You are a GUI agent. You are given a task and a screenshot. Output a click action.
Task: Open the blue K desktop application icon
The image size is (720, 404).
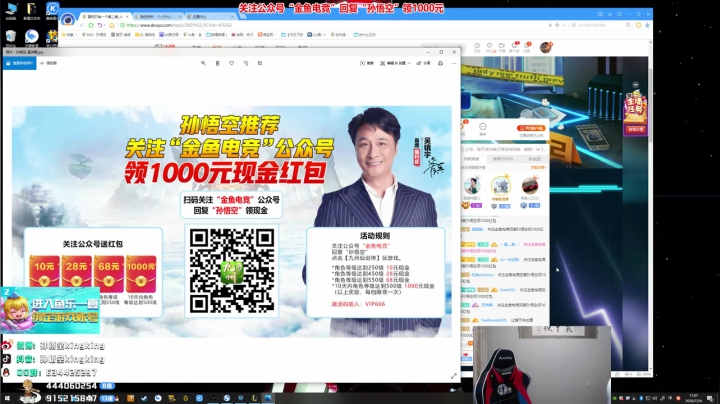click(52, 11)
